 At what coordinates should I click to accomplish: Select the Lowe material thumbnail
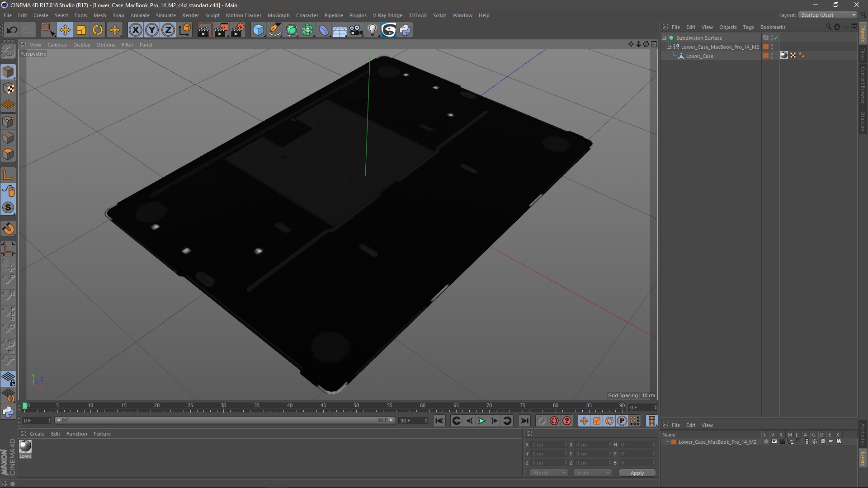point(25,446)
